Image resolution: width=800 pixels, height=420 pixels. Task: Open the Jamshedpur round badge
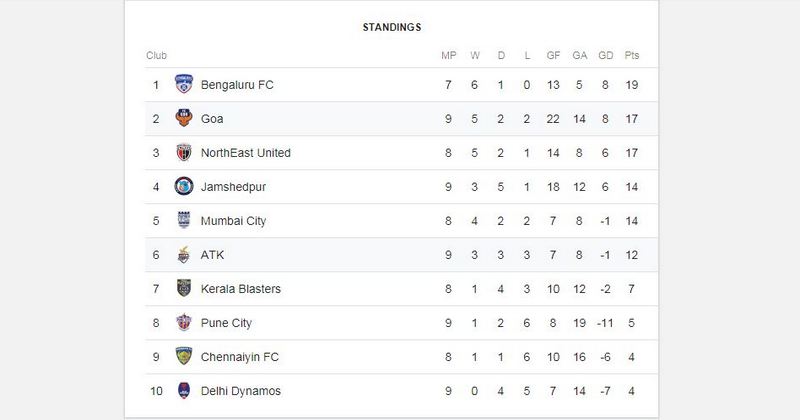pyautogui.click(x=184, y=186)
